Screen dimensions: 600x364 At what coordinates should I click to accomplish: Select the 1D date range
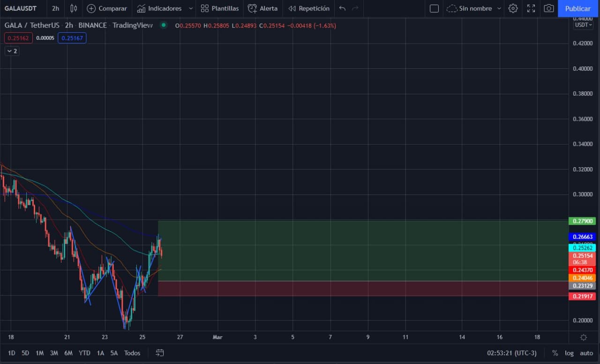(12, 353)
